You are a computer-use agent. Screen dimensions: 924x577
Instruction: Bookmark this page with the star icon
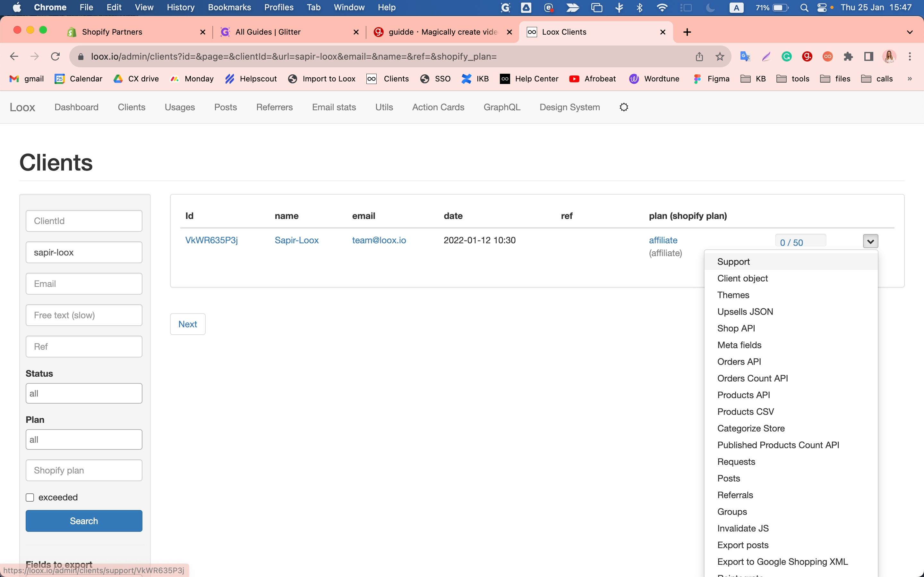(720, 56)
